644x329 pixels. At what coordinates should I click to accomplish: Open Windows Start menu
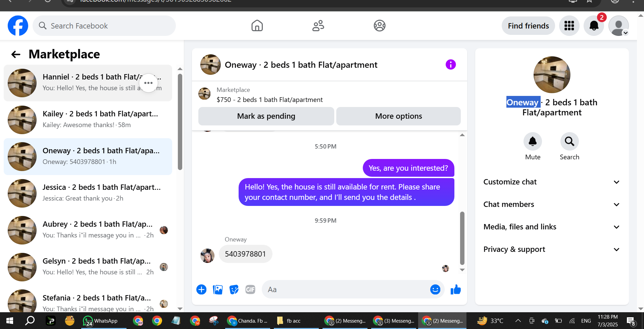10,321
